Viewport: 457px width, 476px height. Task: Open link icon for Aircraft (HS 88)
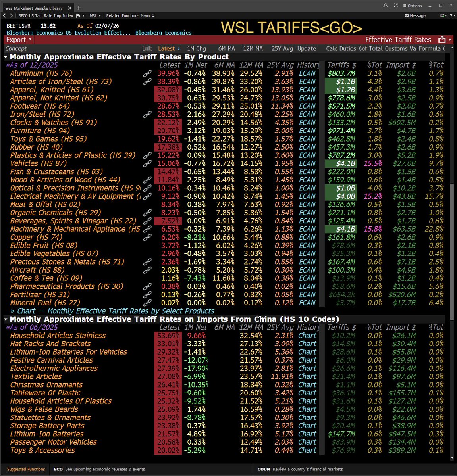(147, 270)
